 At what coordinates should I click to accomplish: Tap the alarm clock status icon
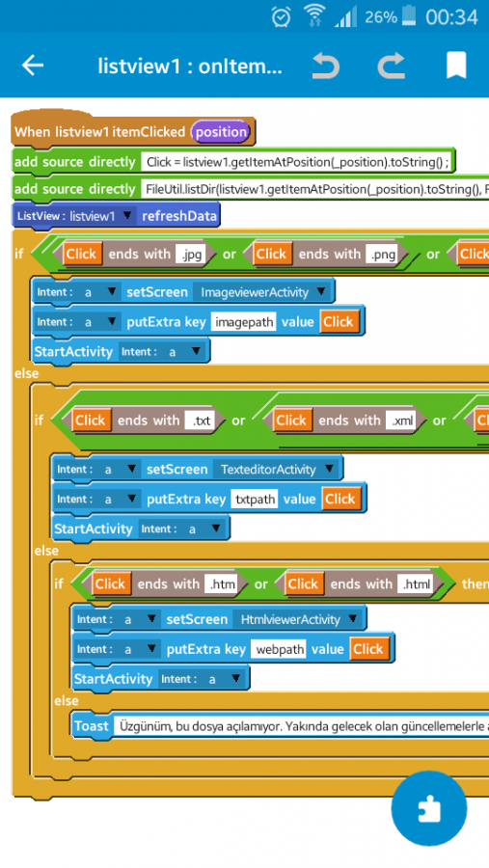(282, 17)
